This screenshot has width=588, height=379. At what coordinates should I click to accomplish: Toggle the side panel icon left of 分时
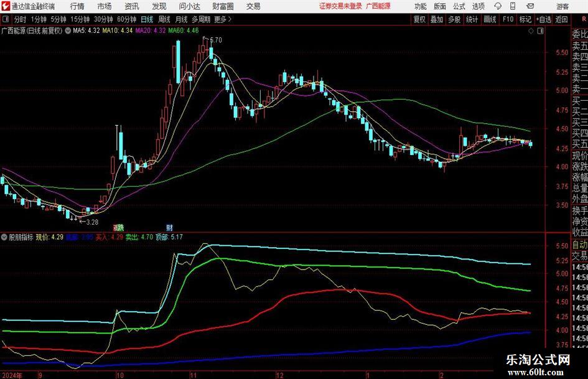5,19
